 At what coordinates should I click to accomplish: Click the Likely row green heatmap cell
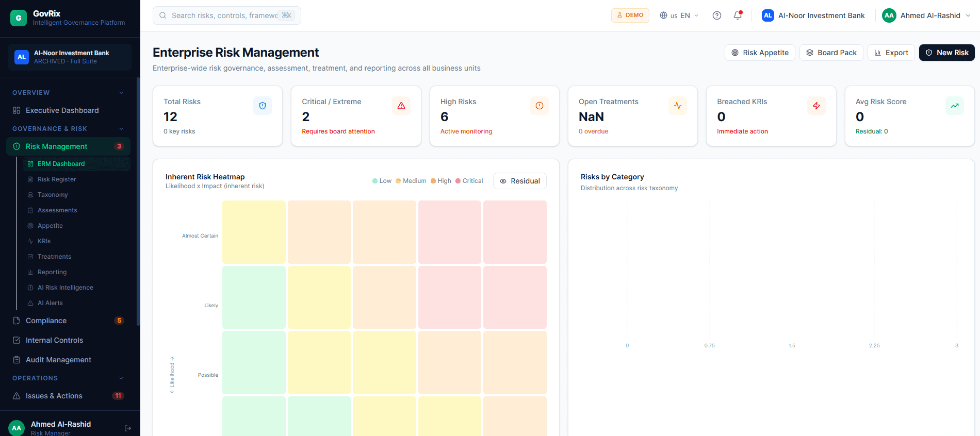pyautogui.click(x=254, y=297)
